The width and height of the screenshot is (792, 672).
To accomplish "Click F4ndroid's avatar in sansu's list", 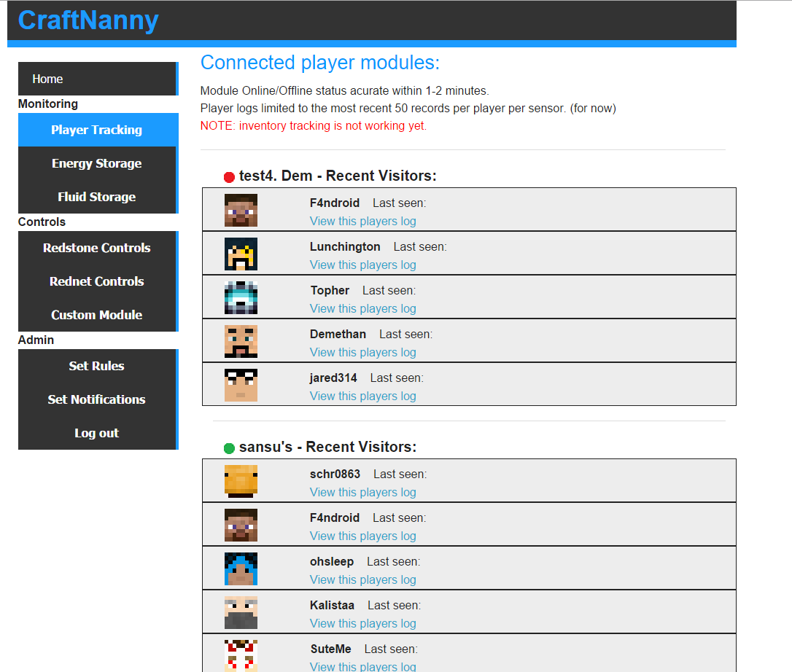I will [x=241, y=525].
